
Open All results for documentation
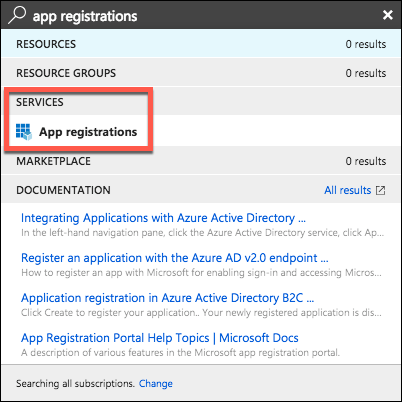[348, 190]
